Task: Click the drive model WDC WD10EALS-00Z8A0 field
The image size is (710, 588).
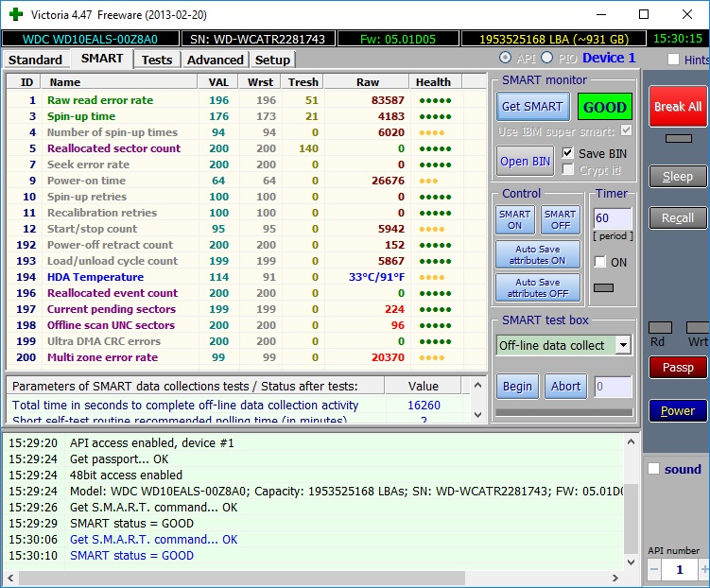Action: 90,39
